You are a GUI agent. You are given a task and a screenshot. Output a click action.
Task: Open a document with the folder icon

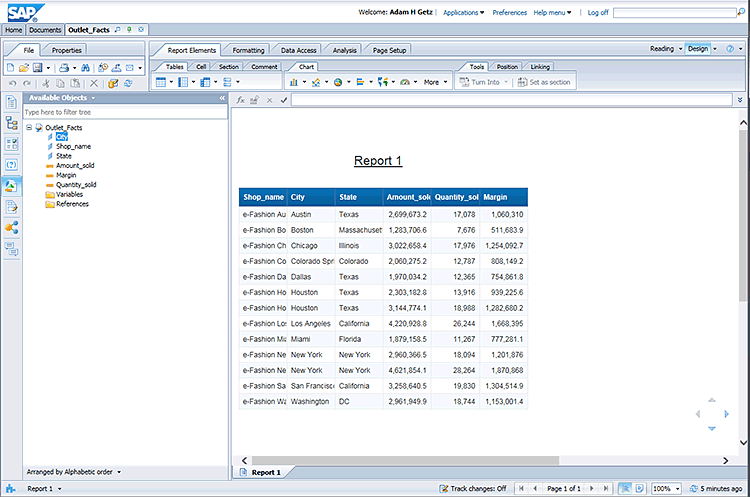[23, 68]
